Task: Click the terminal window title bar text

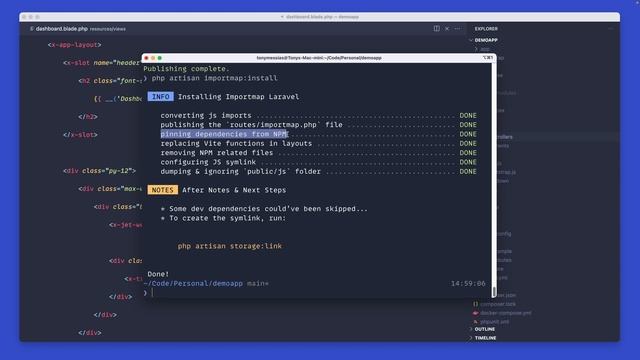Action: coord(319,58)
